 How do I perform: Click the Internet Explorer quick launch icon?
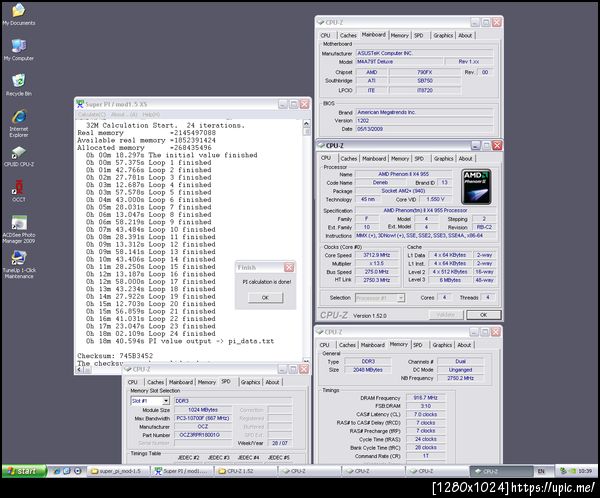[x=57, y=471]
